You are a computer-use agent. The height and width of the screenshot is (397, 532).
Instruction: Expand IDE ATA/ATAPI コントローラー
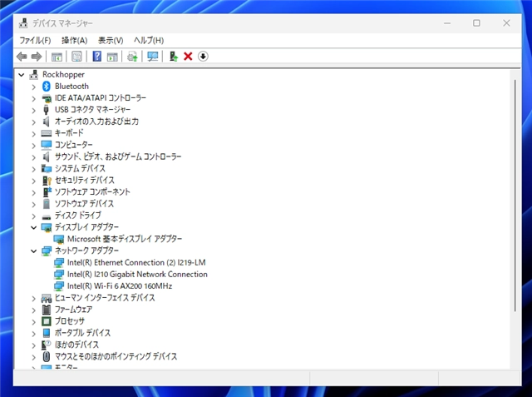coord(33,99)
